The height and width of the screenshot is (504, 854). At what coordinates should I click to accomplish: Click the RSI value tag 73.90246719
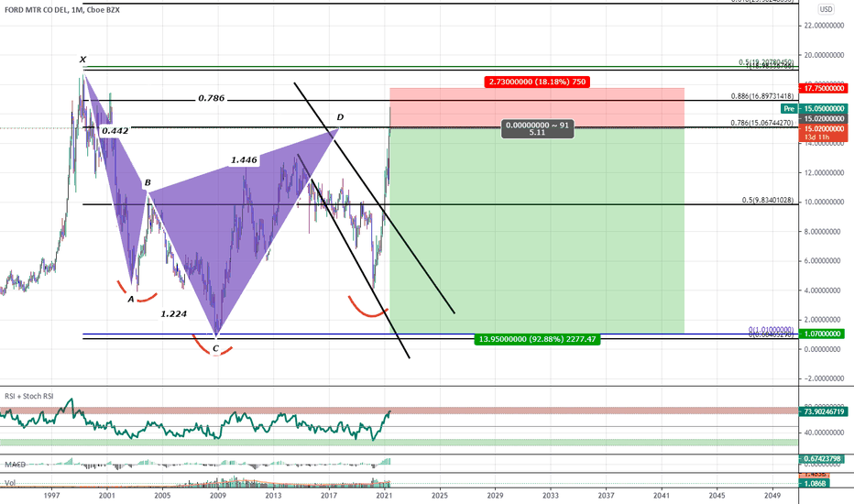(x=824, y=411)
